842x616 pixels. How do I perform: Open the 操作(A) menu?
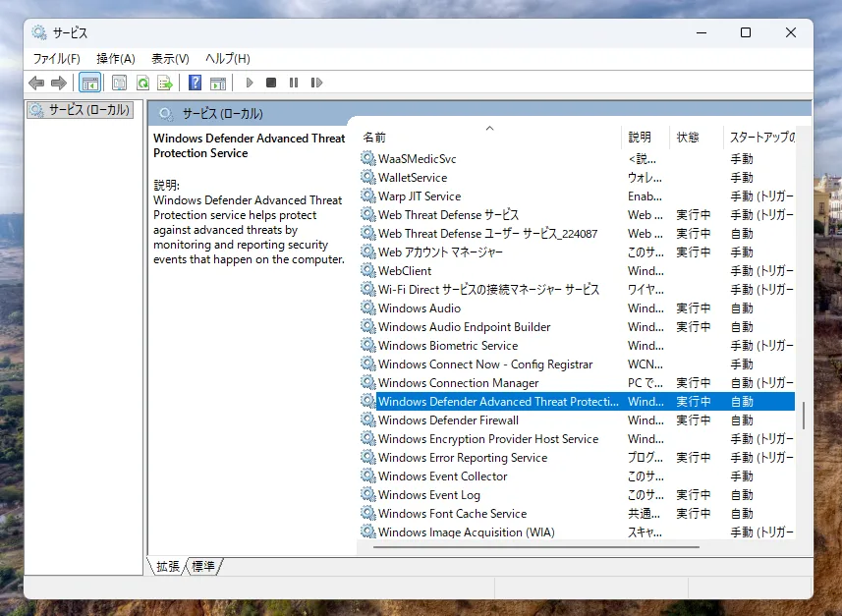pos(116,59)
